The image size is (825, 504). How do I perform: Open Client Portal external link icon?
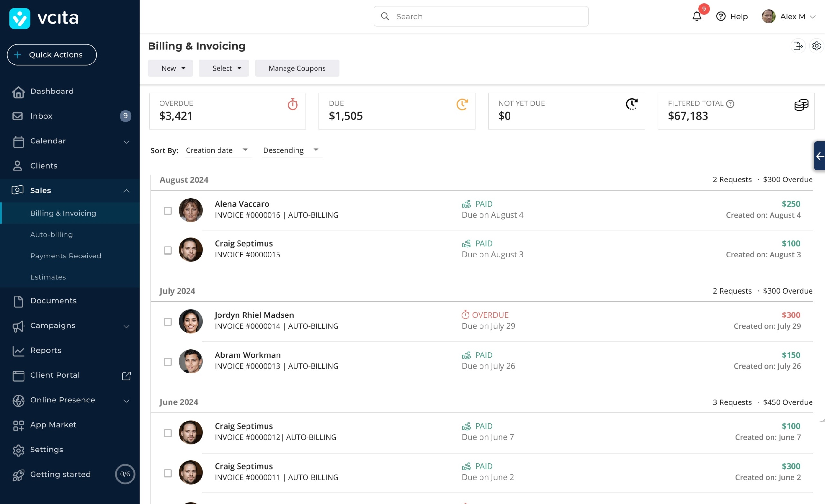126,375
